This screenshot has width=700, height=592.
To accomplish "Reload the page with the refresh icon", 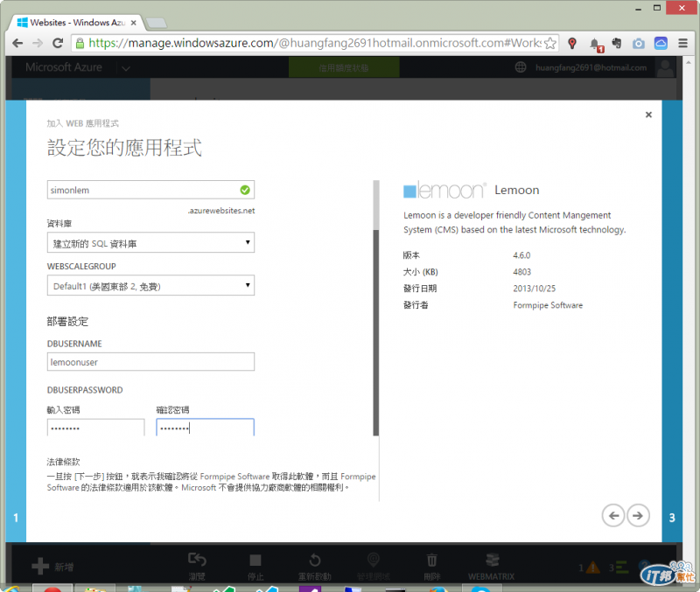I will (58, 43).
